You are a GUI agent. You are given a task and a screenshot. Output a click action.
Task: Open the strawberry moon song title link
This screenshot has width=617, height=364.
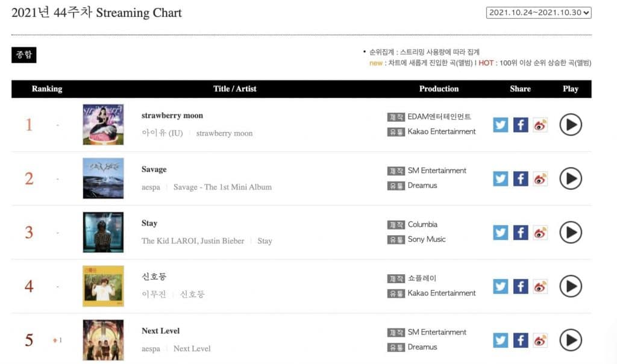pos(172,116)
